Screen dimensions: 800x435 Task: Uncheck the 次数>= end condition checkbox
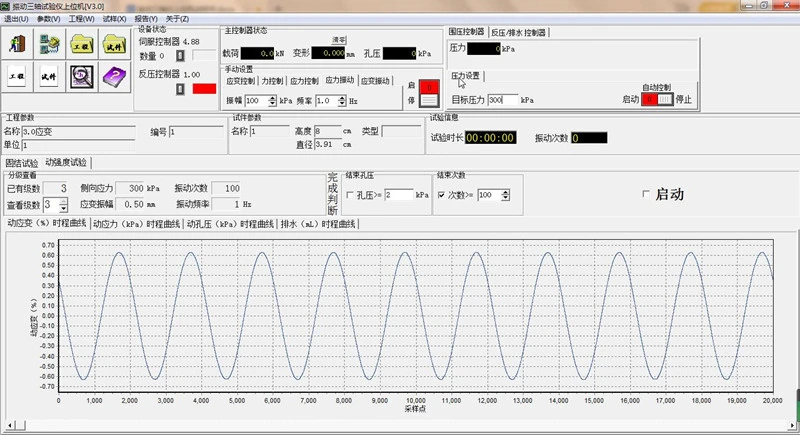click(441, 195)
